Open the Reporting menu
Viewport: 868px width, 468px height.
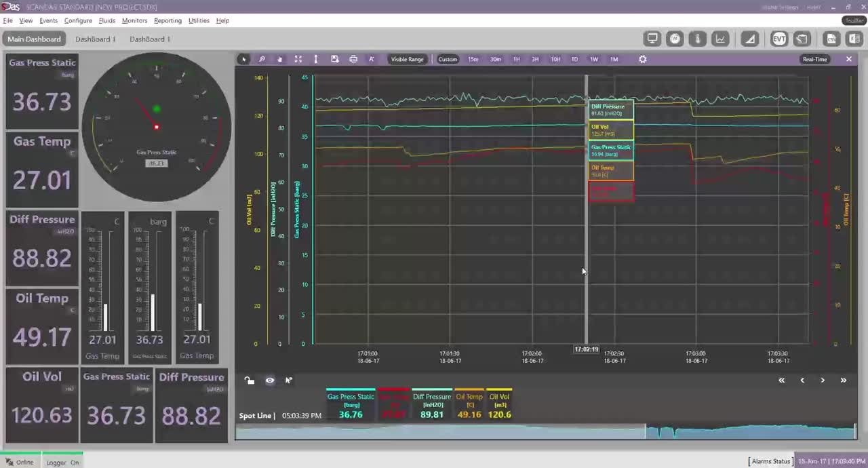point(167,21)
